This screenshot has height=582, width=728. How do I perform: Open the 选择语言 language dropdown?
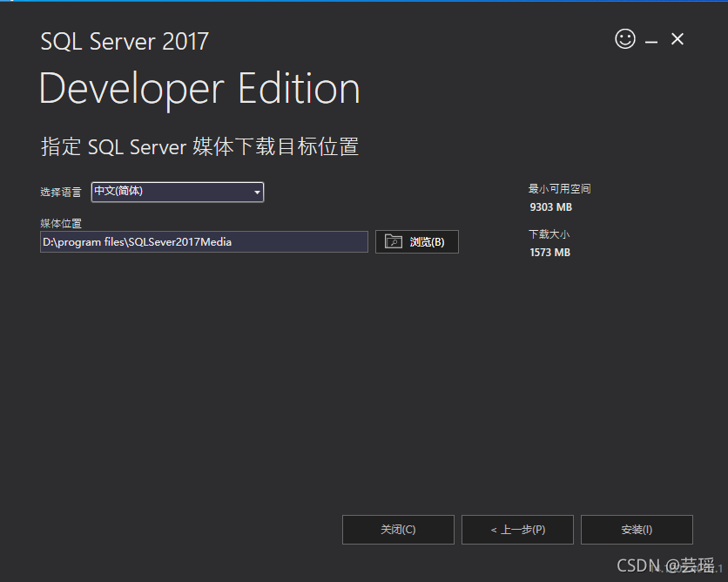(178, 192)
